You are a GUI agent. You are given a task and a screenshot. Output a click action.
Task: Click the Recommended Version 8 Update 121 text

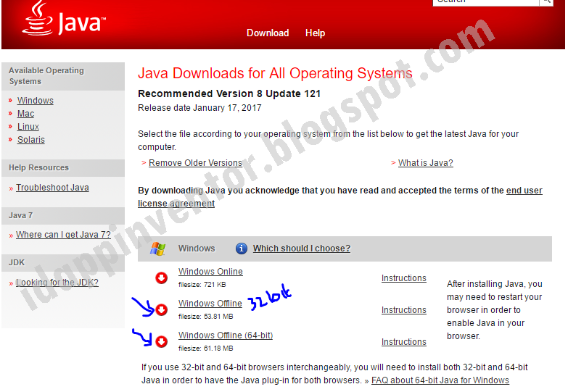point(229,93)
